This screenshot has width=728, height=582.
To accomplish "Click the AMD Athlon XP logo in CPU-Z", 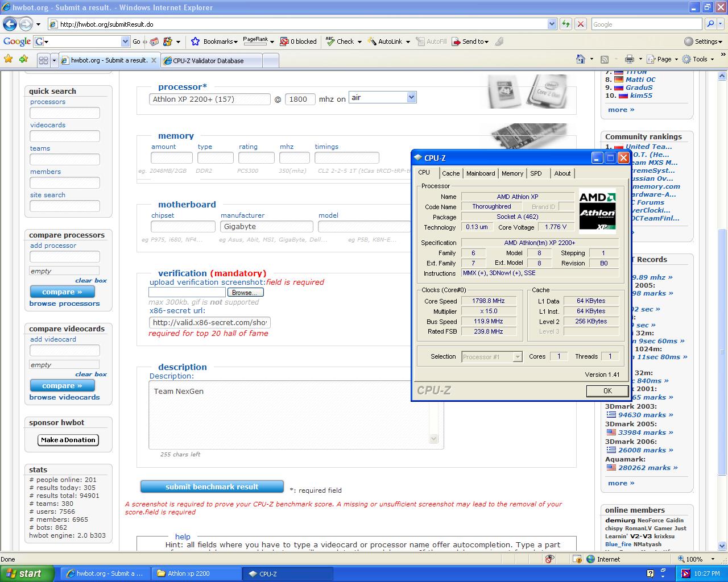I will coord(597,213).
